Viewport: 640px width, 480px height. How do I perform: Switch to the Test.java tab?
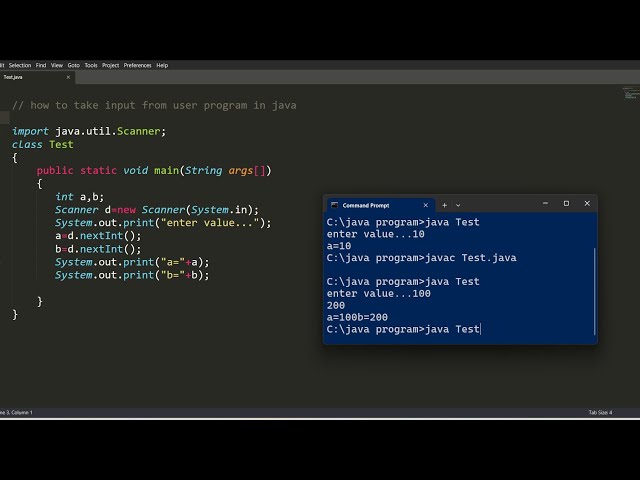coord(37,77)
